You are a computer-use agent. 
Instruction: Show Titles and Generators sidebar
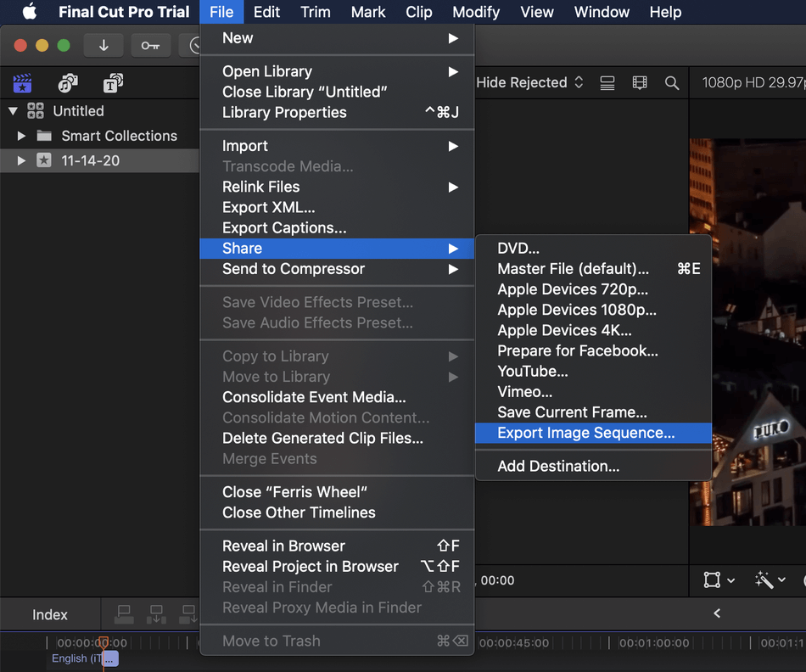pos(113,83)
